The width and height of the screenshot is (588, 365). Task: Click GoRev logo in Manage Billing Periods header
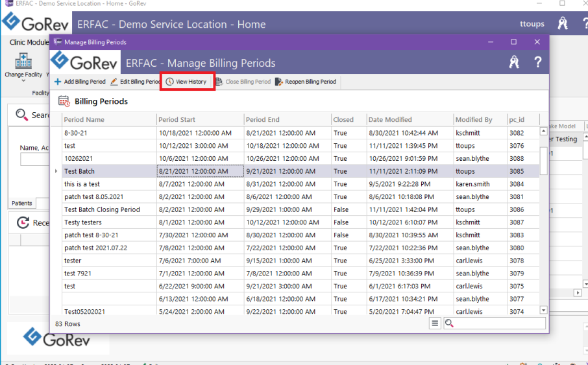pyautogui.click(x=85, y=62)
